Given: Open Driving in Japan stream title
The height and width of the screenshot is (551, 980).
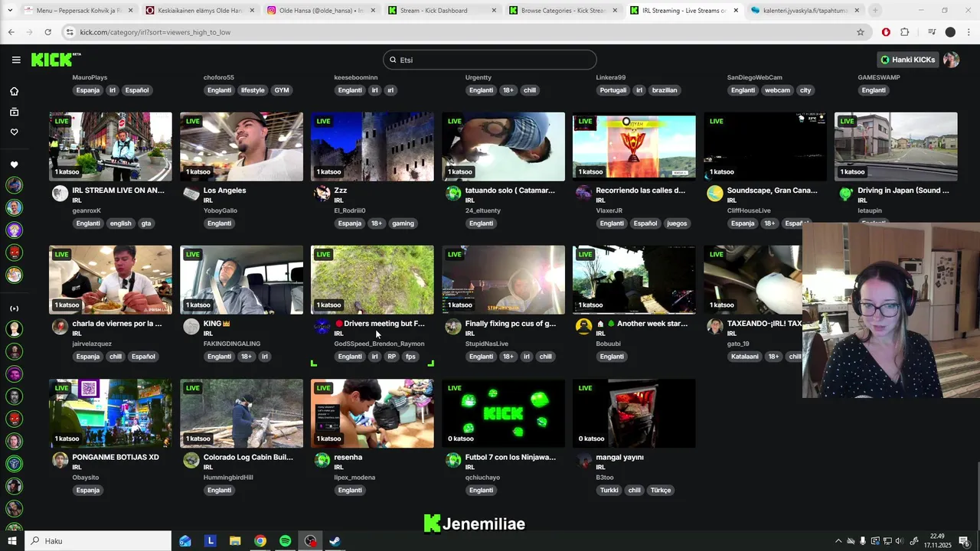Looking at the screenshot, I should coord(903,191).
